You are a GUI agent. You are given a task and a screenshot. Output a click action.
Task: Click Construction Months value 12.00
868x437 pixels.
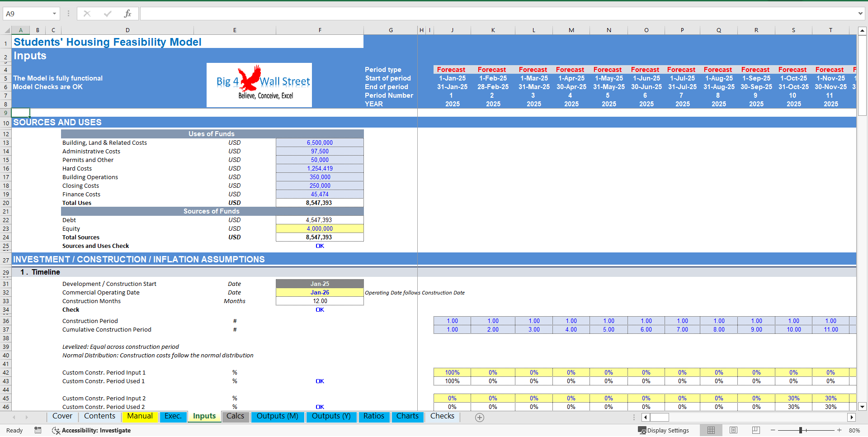(x=320, y=301)
